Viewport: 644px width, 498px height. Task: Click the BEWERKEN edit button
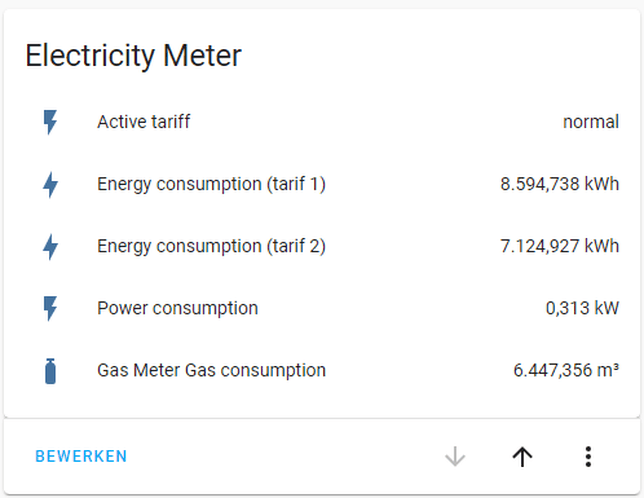(x=81, y=456)
